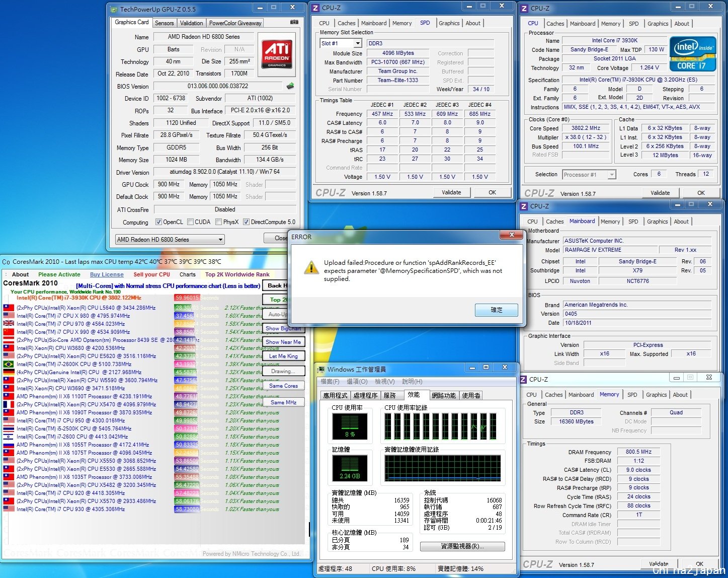Click the Thailand flag beside the i5-2500K row
Viewport: 728px width, 578px height.
(9, 428)
